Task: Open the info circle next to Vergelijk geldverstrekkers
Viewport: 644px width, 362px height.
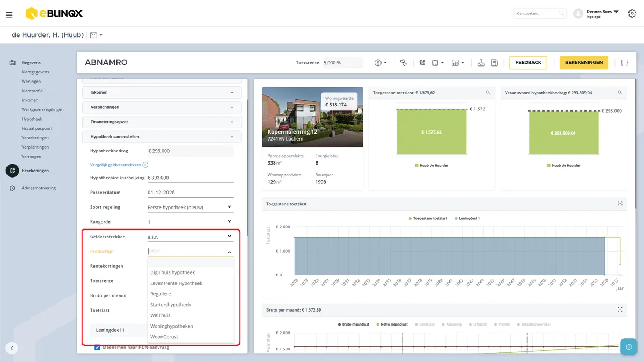Action: coord(145,165)
